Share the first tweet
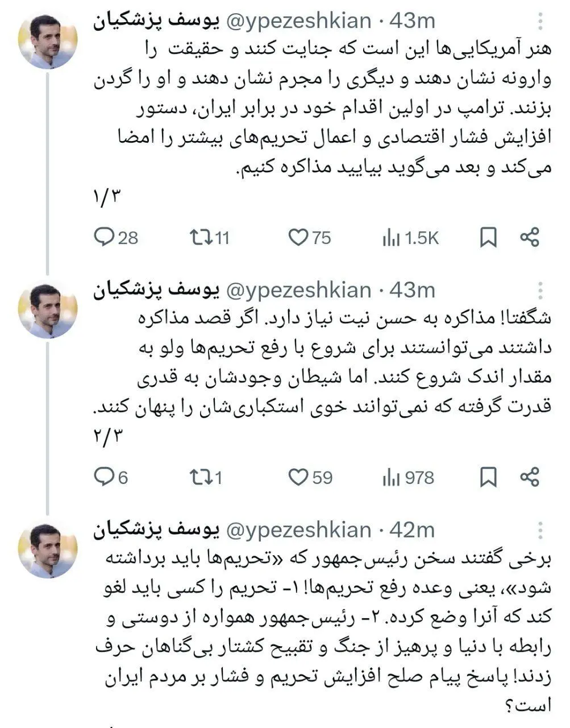This screenshot has height=728, width=570. (x=531, y=238)
